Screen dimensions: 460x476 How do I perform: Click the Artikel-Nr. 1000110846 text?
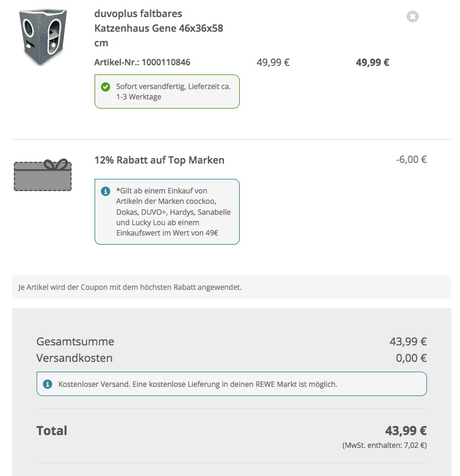click(x=146, y=62)
